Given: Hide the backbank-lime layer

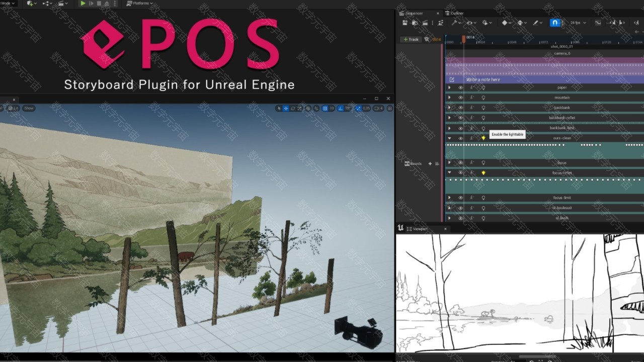Looking at the screenshot, I should [460, 128].
